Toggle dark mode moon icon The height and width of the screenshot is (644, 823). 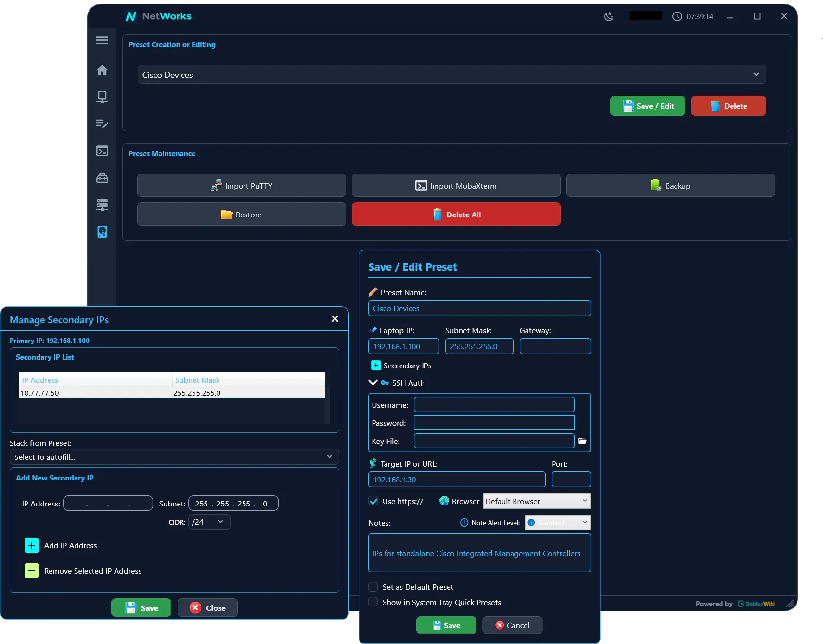click(x=609, y=16)
